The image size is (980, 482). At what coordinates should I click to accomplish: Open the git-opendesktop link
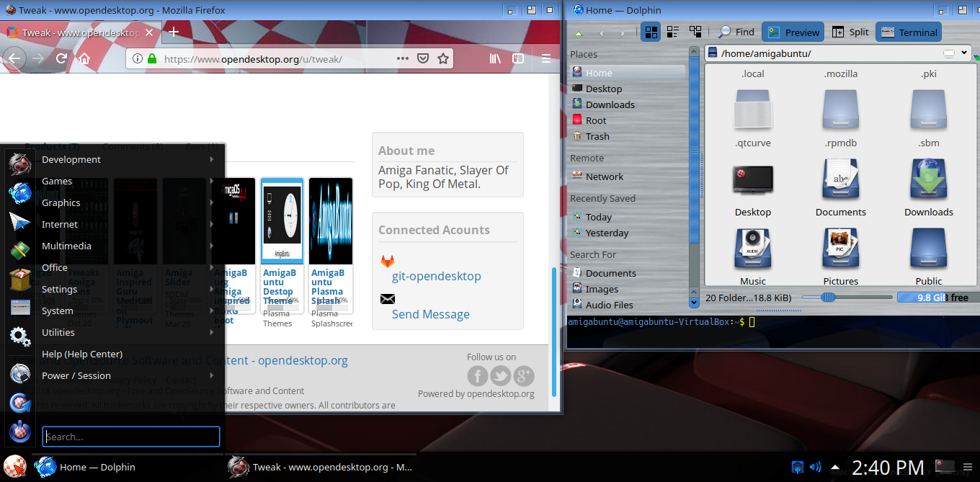click(x=437, y=276)
